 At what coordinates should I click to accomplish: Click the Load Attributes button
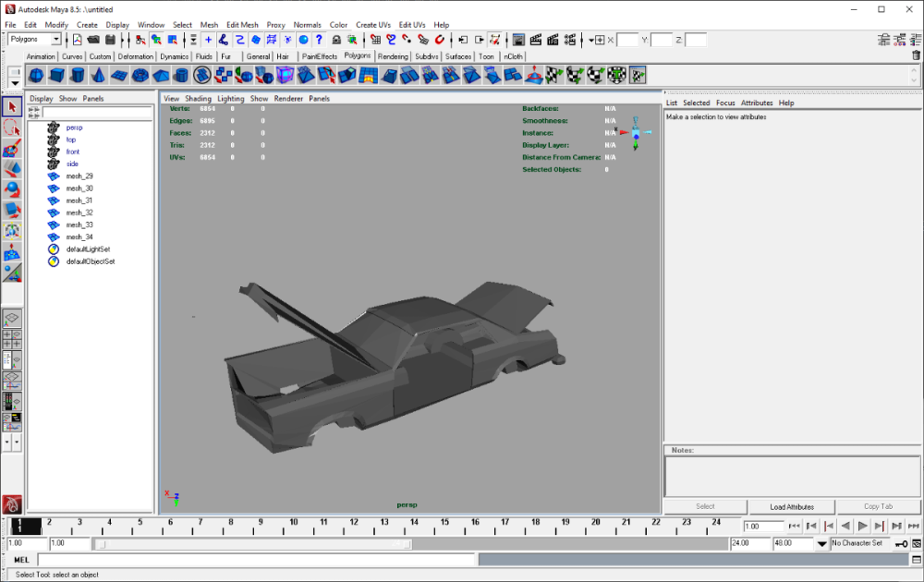click(x=792, y=506)
